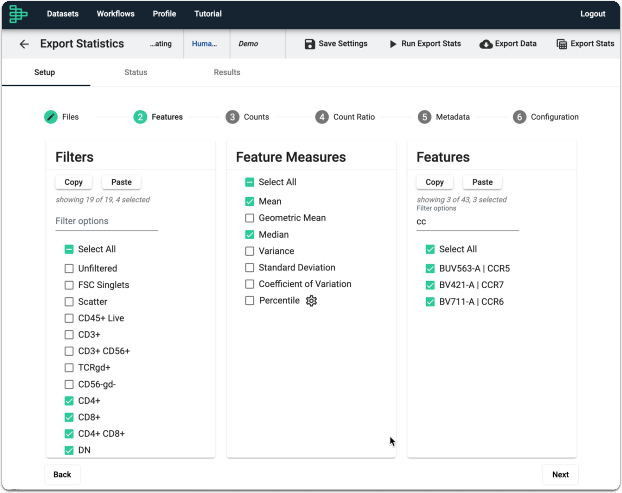This screenshot has width=622, height=493.
Task: Go to step 5 Metadata circle
Action: [x=424, y=117]
